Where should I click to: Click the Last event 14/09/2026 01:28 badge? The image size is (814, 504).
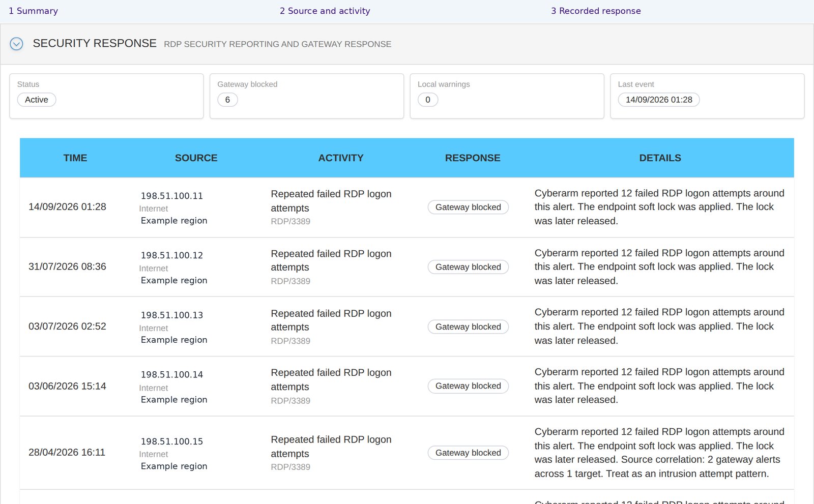[659, 100]
